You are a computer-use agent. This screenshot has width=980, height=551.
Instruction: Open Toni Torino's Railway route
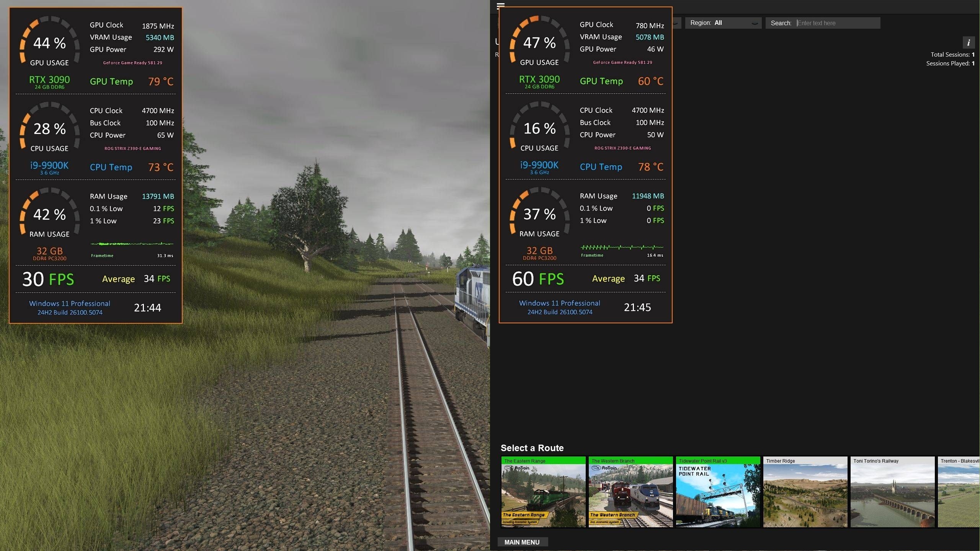click(892, 492)
